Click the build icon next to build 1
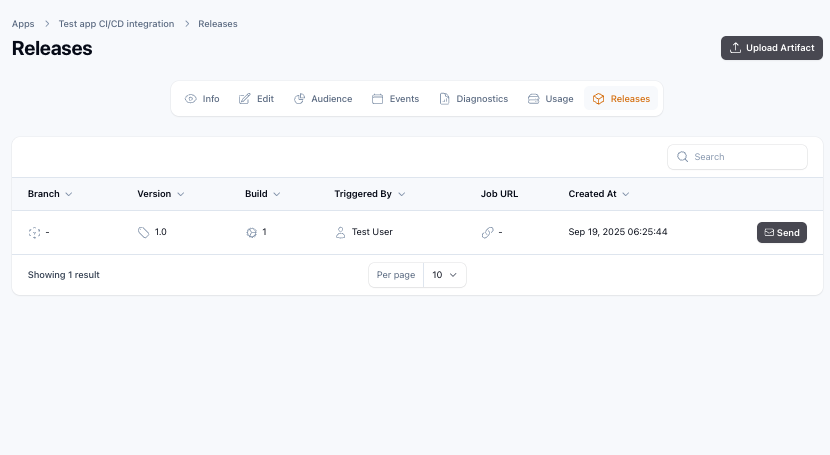 (x=251, y=232)
